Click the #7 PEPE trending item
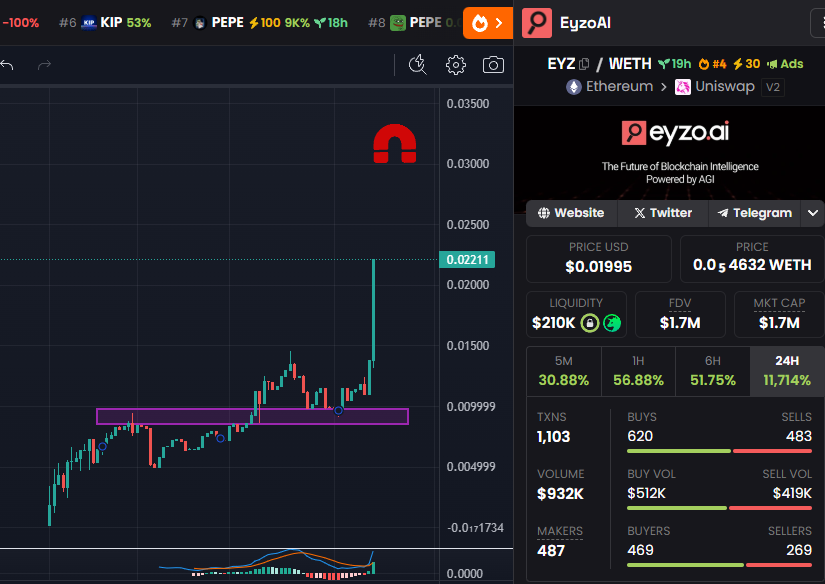The width and height of the screenshot is (825, 584). [x=260, y=23]
